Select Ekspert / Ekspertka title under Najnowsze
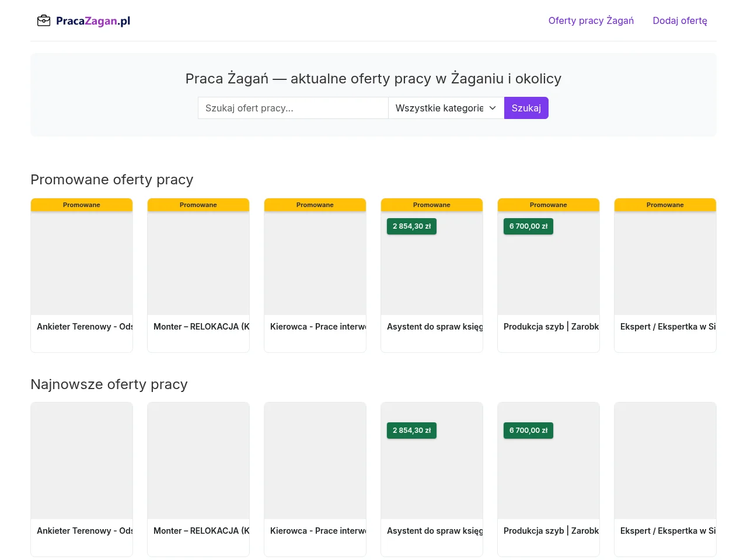This screenshot has width=747, height=560. pos(668,531)
